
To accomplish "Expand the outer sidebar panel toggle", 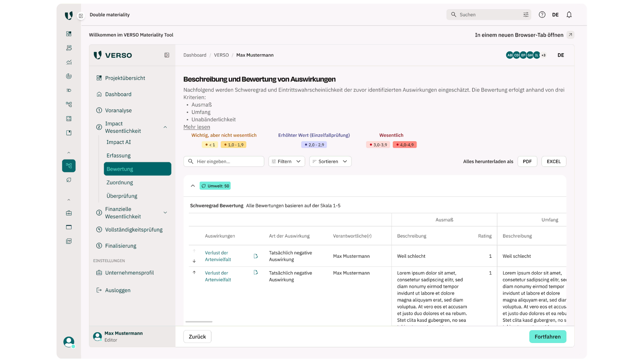I will coord(81,16).
